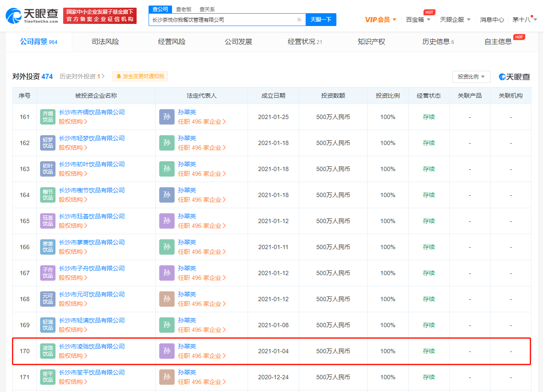Open the 投资比例 filter dropdown

(x=471, y=77)
